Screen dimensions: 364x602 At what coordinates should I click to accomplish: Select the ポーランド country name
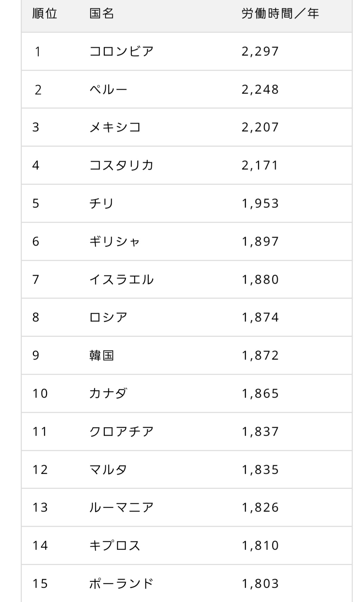point(121,584)
